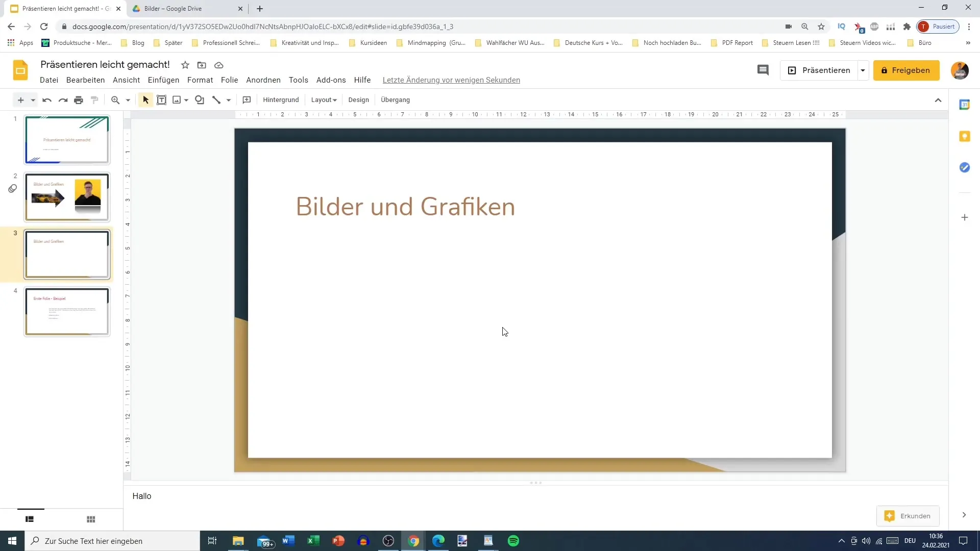This screenshot has height=551, width=980.
Task: Select slide 2 thumbnail with images
Action: point(67,197)
